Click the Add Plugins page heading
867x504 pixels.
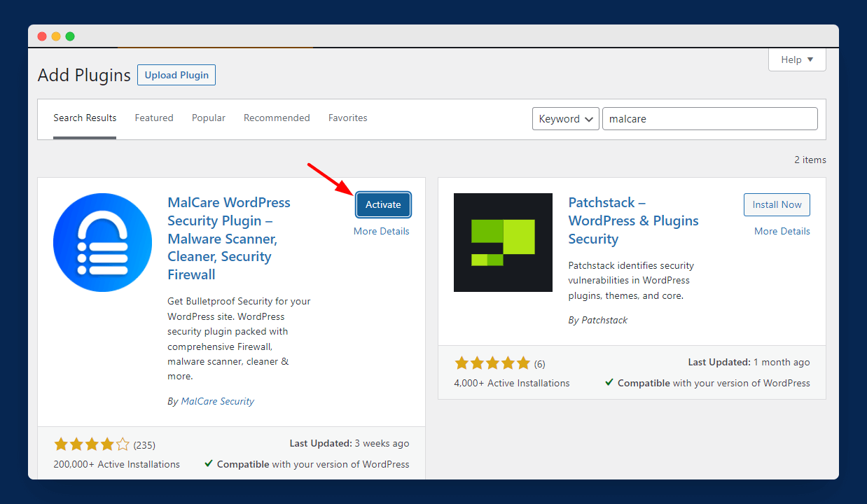tap(84, 75)
